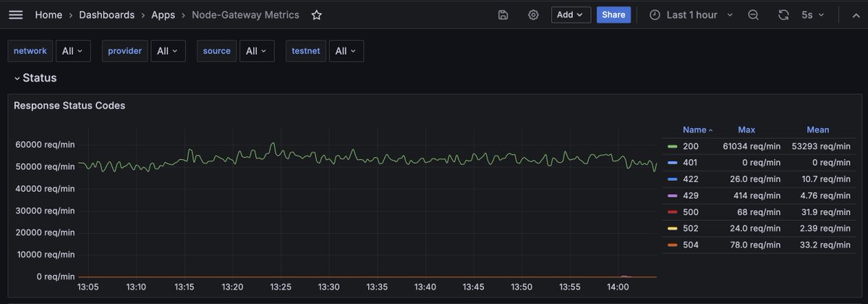Toggle the 500 series in legend

point(689,212)
